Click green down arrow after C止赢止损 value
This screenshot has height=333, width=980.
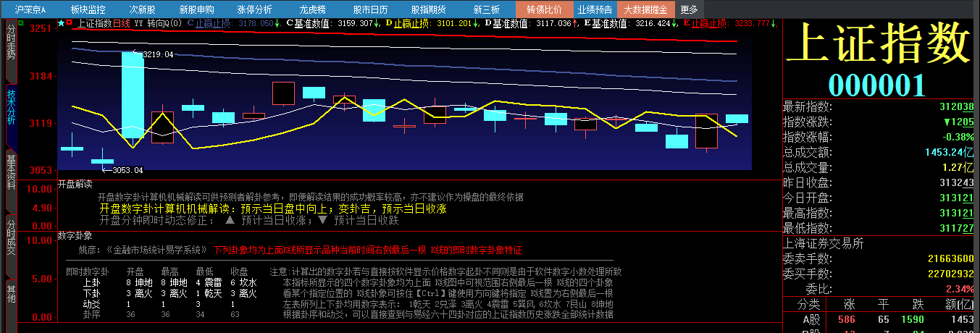pos(277,23)
